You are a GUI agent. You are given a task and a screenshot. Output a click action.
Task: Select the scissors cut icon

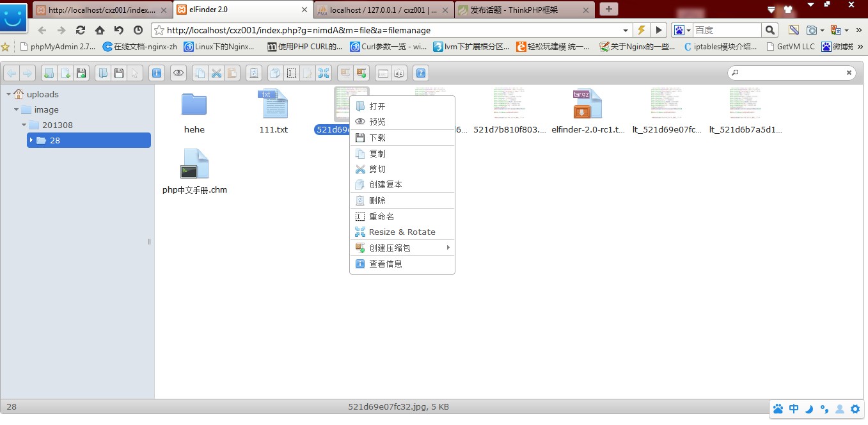point(216,72)
